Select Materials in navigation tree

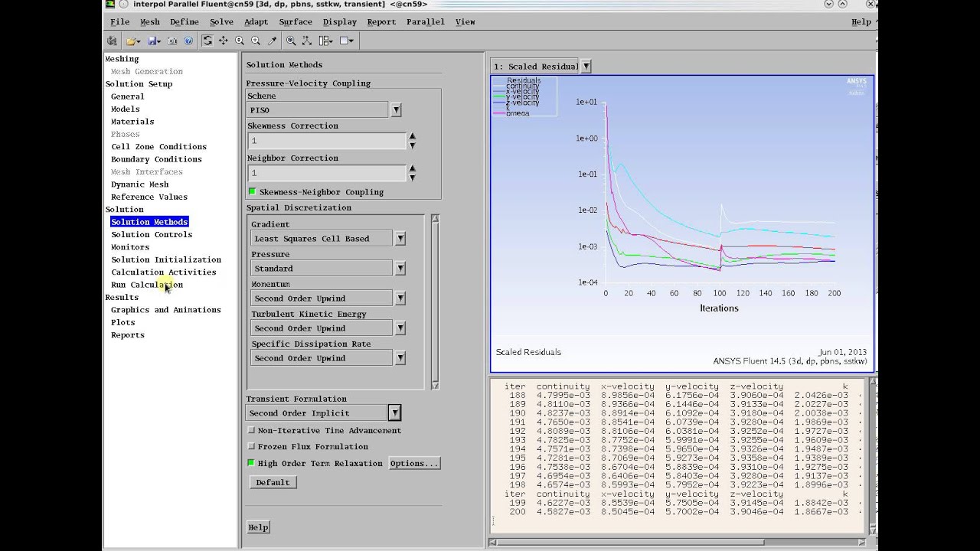click(x=132, y=121)
